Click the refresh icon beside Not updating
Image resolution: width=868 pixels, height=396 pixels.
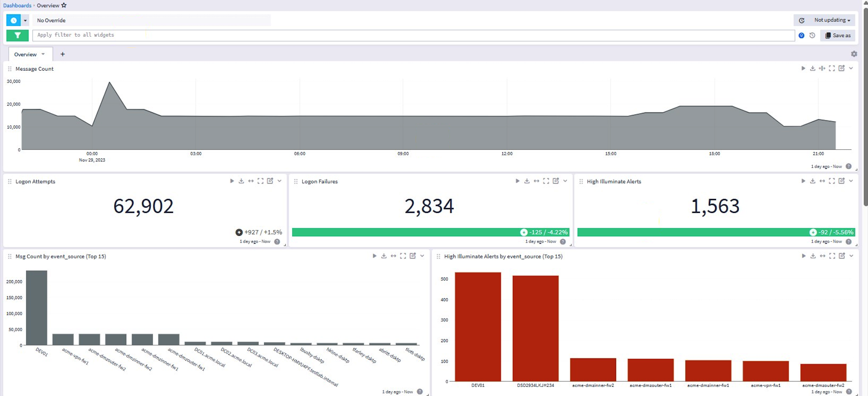pos(802,20)
